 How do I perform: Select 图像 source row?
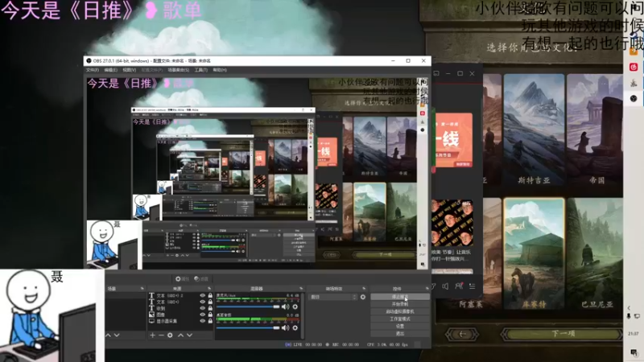[180, 315]
